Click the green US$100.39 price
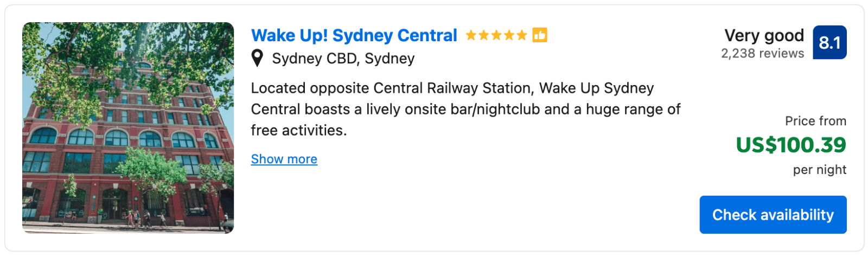 791,145
